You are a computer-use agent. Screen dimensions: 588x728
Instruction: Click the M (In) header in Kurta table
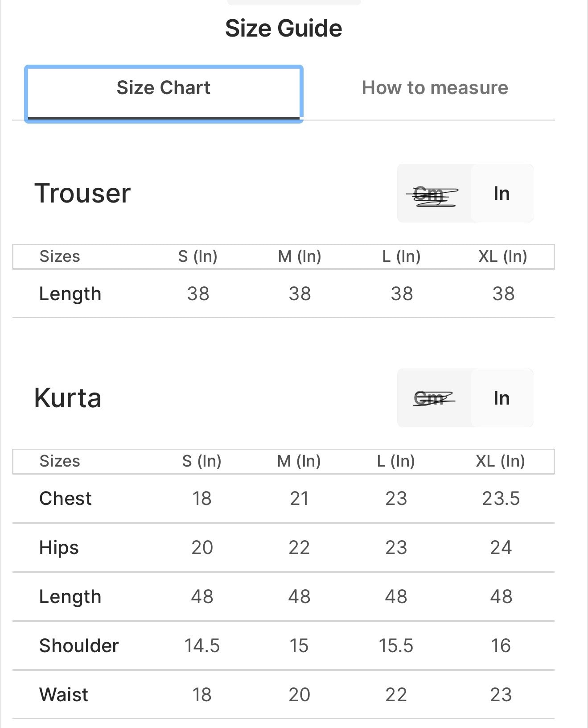[299, 461]
